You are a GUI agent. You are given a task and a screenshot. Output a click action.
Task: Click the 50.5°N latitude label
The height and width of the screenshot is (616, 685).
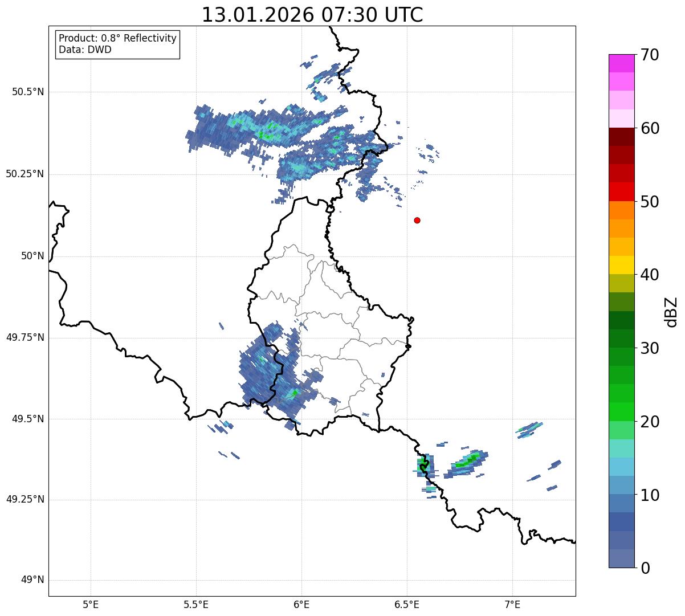(27, 92)
